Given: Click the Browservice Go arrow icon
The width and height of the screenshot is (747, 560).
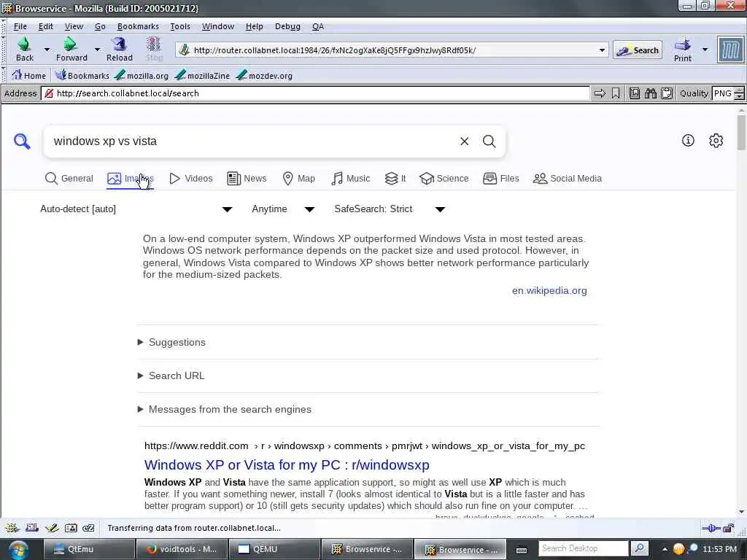Looking at the screenshot, I should pyautogui.click(x=600, y=93).
